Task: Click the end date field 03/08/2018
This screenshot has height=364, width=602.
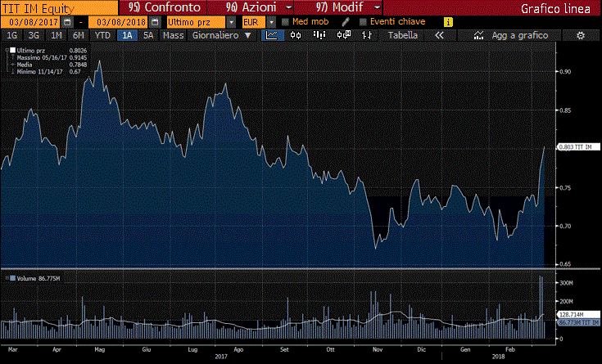Action: (x=118, y=22)
